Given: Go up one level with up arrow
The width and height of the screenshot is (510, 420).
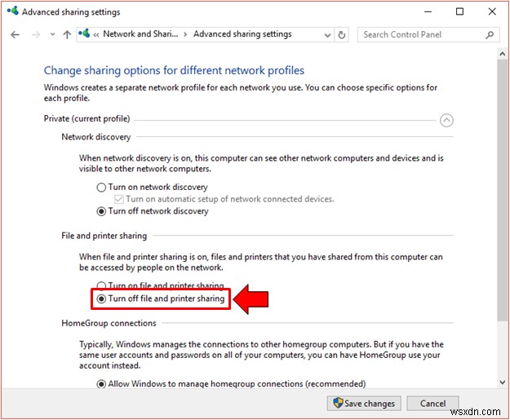Looking at the screenshot, I should pos(67,34).
